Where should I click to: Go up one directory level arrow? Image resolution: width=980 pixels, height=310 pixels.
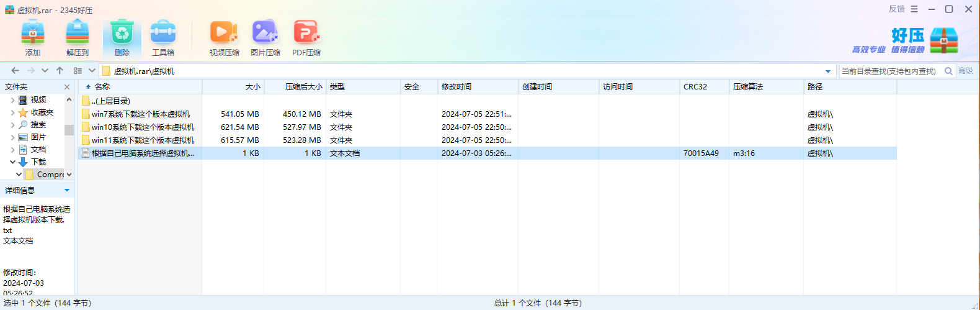tap(60, 71)
